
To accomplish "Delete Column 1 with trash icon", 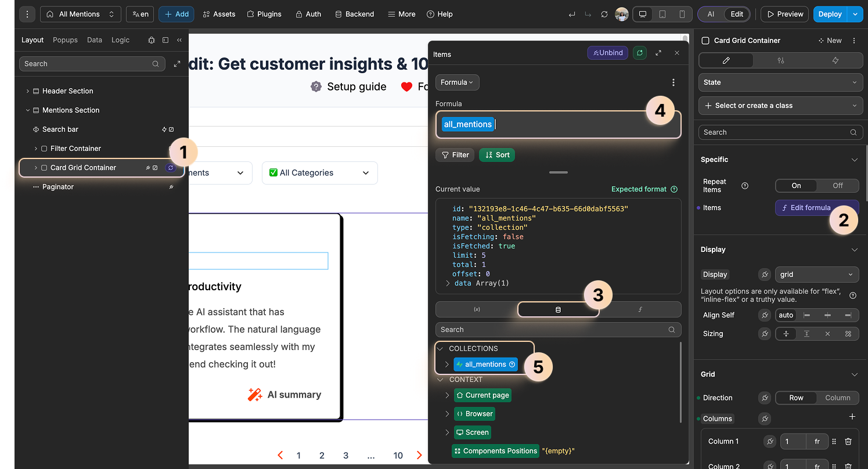I will 848,442.
